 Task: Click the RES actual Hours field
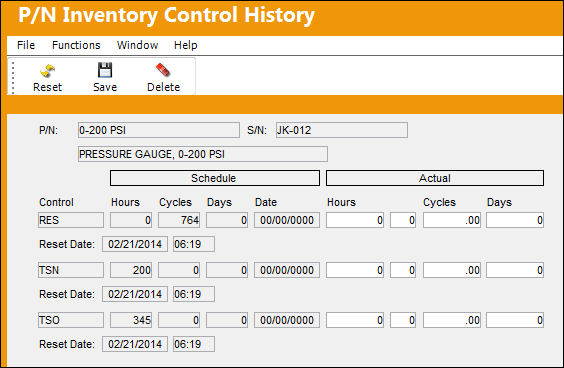355,220
